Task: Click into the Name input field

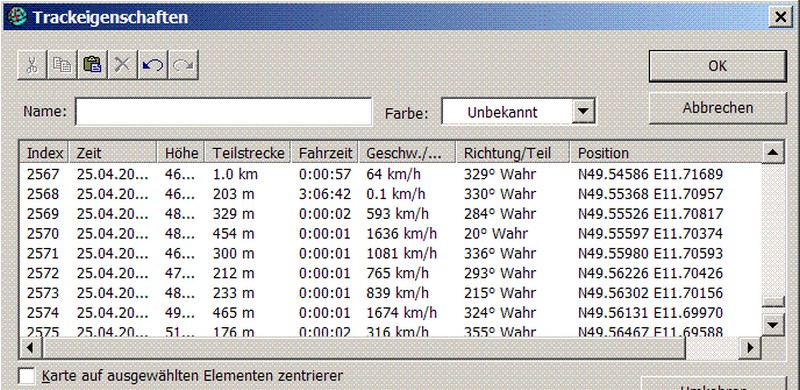Action: point(223,111)
